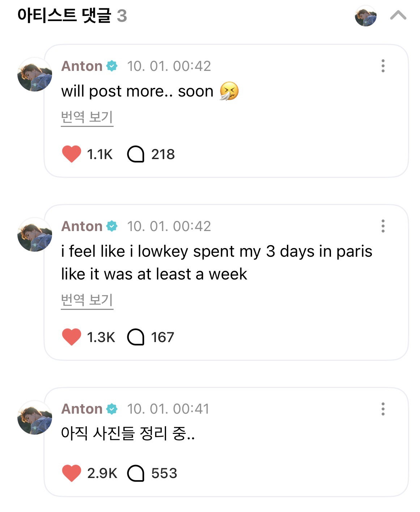Open replies bubble showing 218 replies
Image resolution: width=420 pixels, height=512 pixels.
click(x=136, y=154)
